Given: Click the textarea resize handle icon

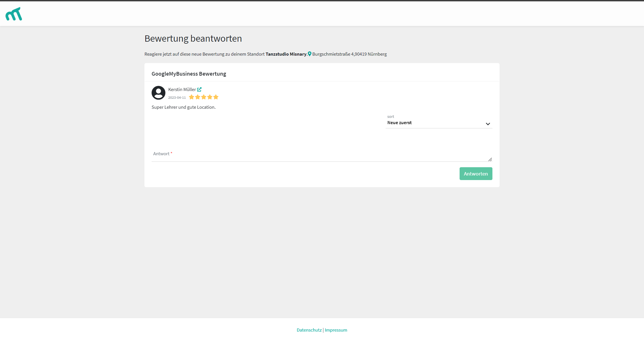Looking at the screenshot, I should 490,160.
